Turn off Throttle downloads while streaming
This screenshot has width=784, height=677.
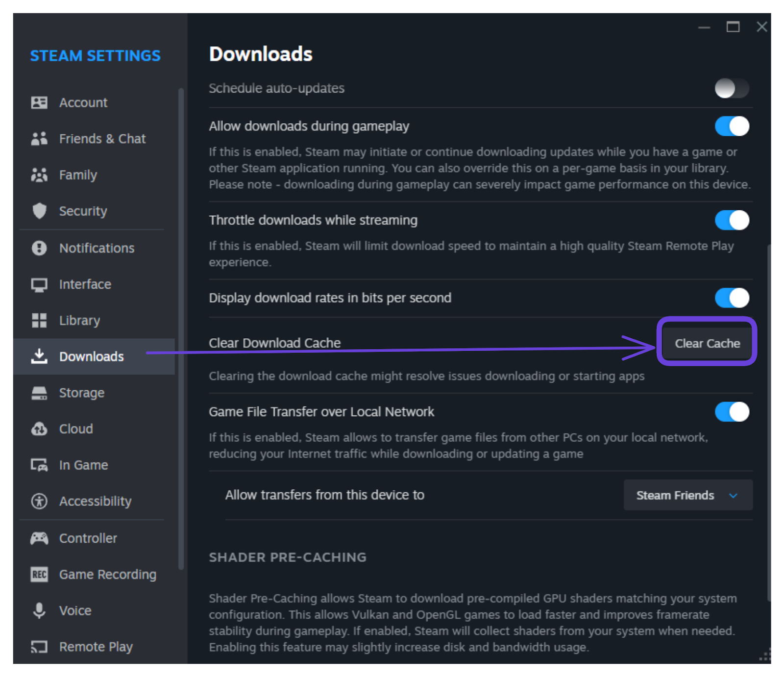point(732,220)
